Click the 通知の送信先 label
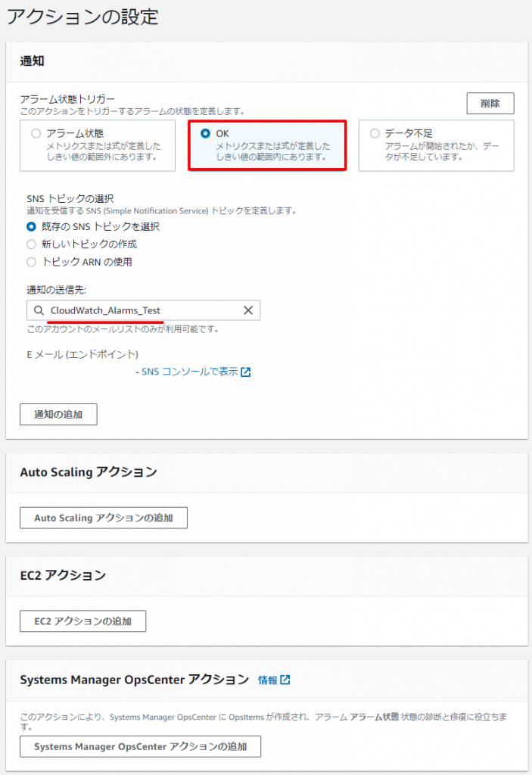 [x=56, y=290]
